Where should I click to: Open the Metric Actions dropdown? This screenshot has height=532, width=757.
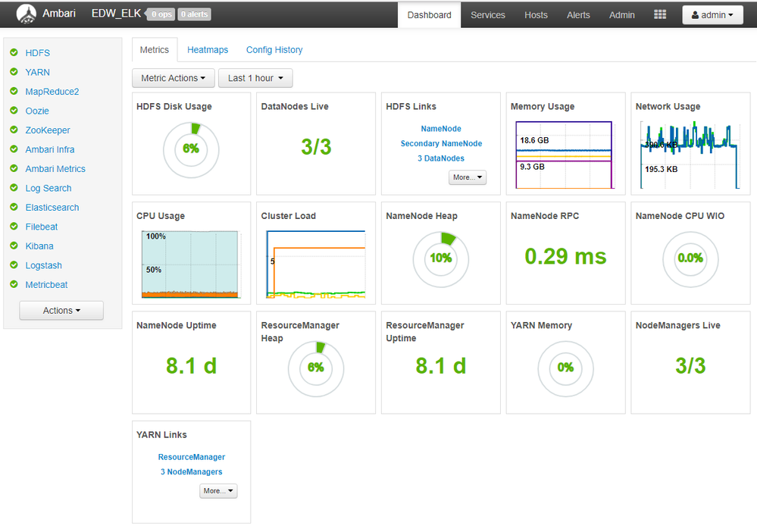click(x=173, y=78)
